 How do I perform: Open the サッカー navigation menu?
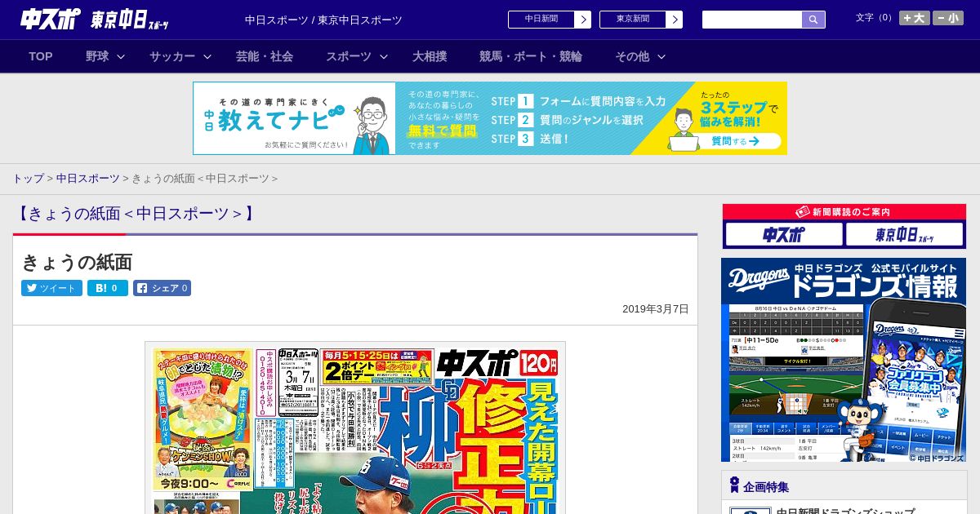[172, 56]
